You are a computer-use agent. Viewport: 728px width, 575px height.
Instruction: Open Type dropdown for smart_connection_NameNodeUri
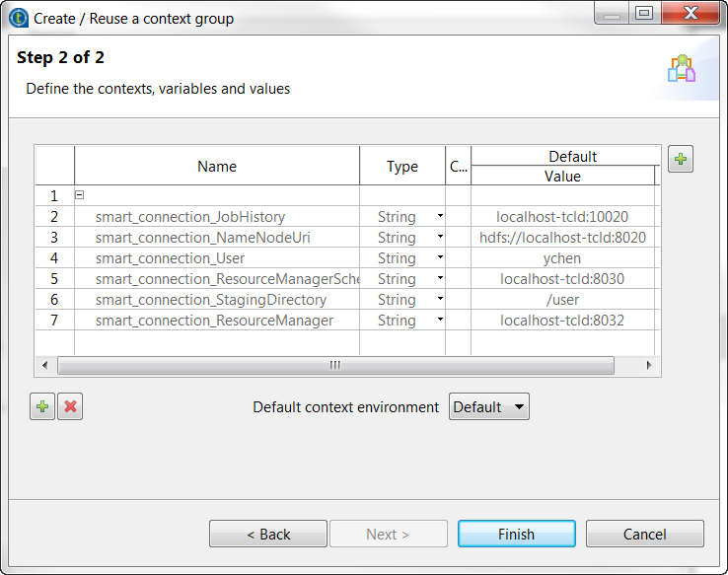440,238
